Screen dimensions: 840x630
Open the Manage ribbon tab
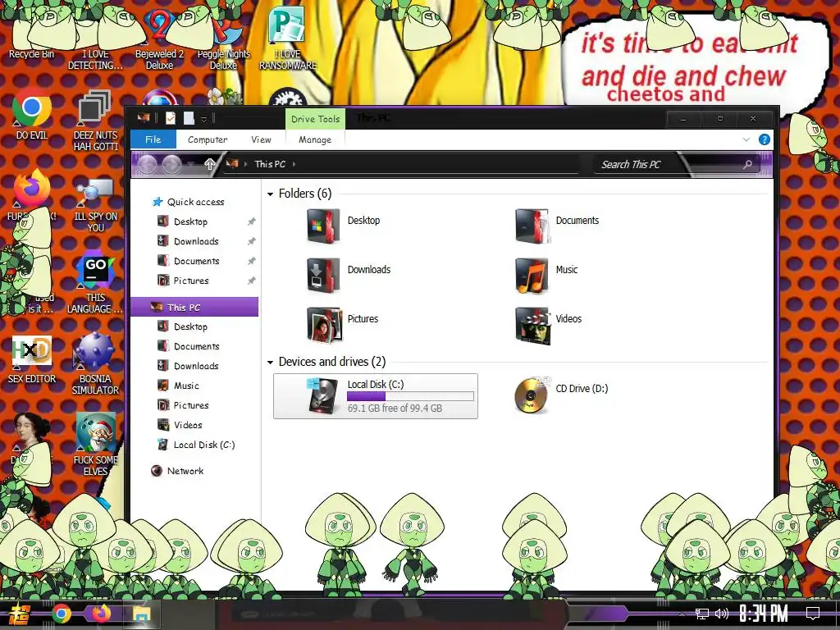point(315,139)
